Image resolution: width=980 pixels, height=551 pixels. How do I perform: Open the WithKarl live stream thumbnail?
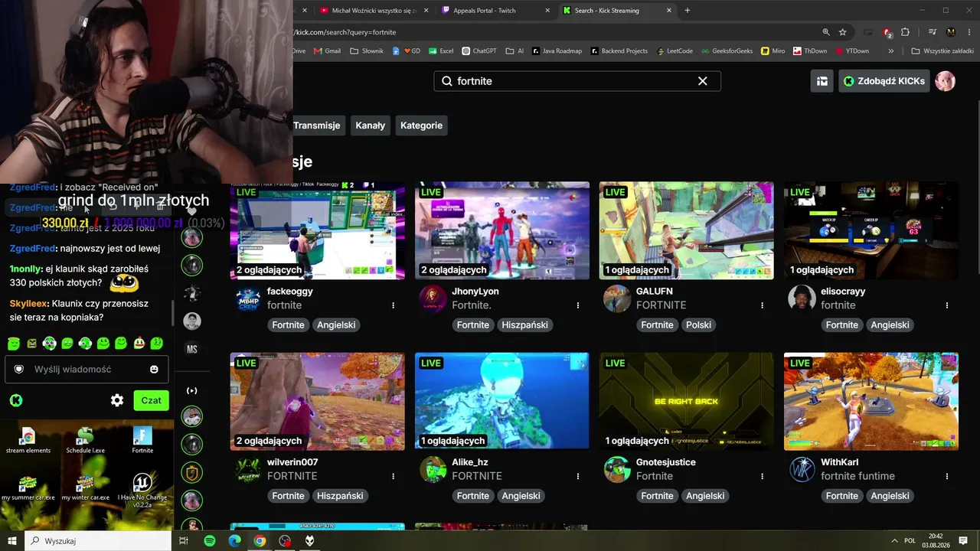pyautogui.click(x=871, y=401)
